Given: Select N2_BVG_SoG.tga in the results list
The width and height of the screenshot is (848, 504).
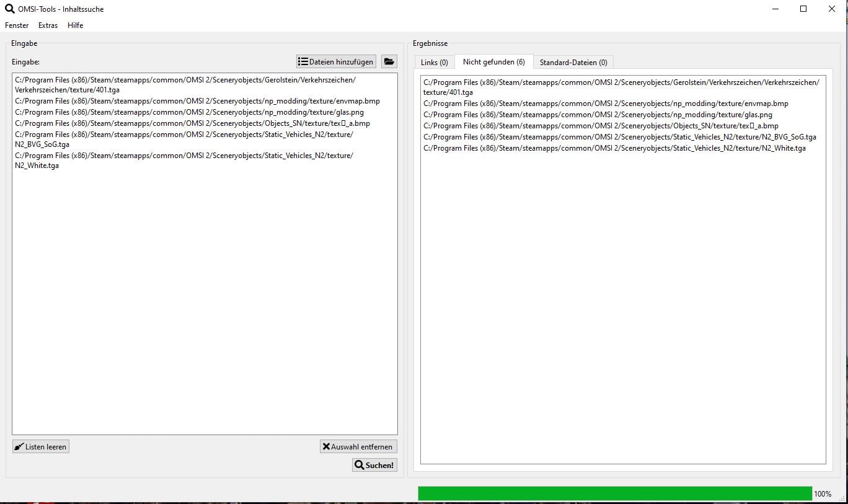Looking at the screenshot, I should point(619,137).
